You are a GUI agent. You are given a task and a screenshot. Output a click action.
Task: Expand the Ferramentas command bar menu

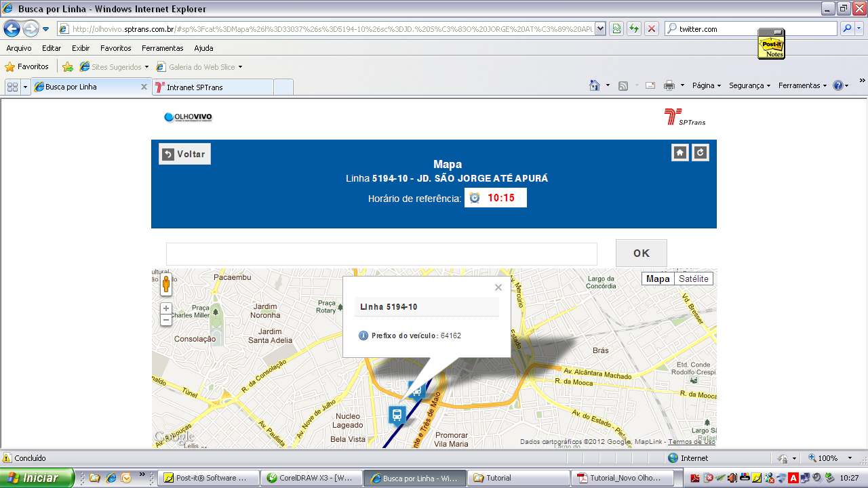click(x=803, y=85)
